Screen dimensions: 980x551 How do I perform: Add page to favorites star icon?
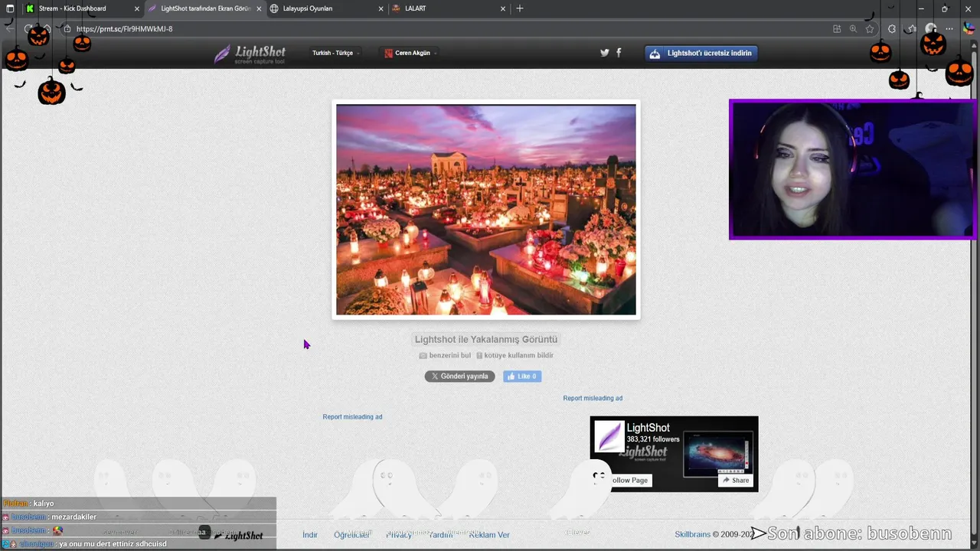[870, 29]
